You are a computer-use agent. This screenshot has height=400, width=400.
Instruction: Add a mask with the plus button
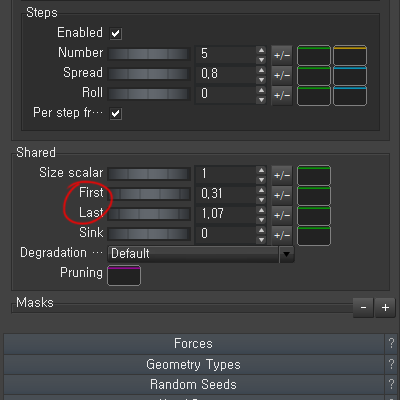[385, 307]
